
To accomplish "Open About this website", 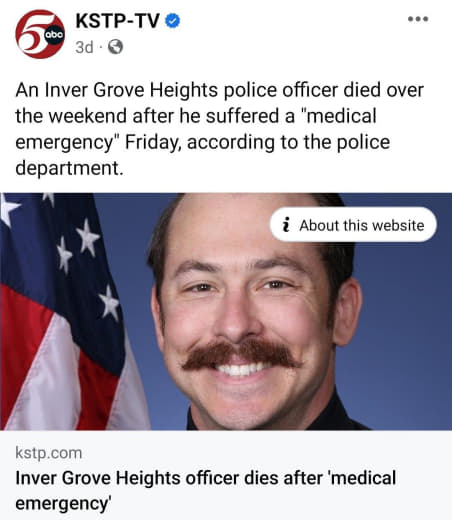I will [x=353, y=225].
